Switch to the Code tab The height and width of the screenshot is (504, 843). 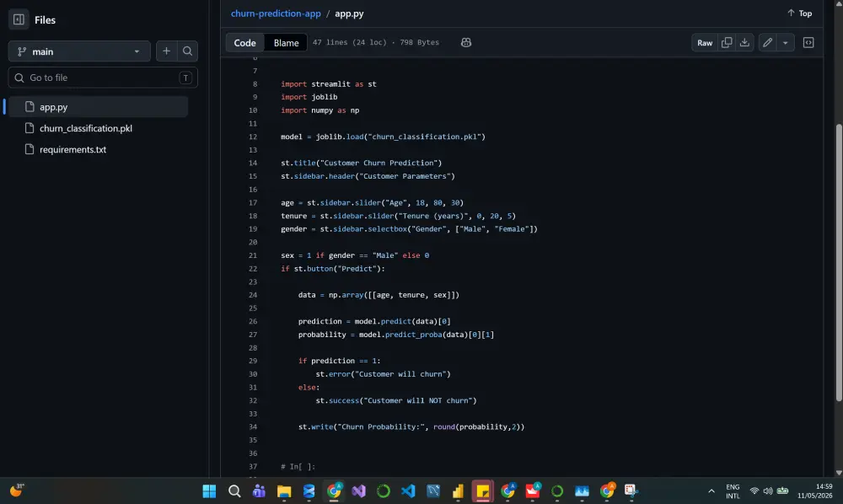coord(244,42)
